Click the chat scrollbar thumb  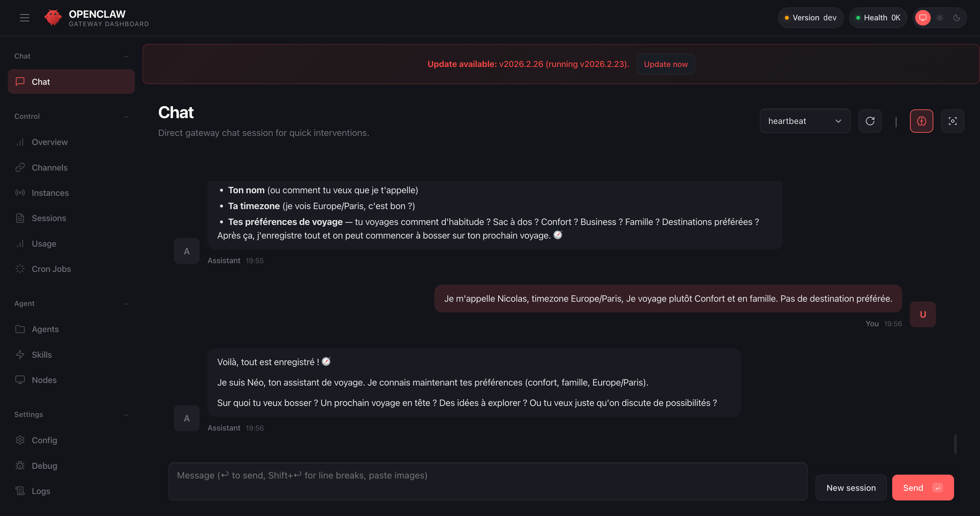pyautogui.click(x=955, y=444)
